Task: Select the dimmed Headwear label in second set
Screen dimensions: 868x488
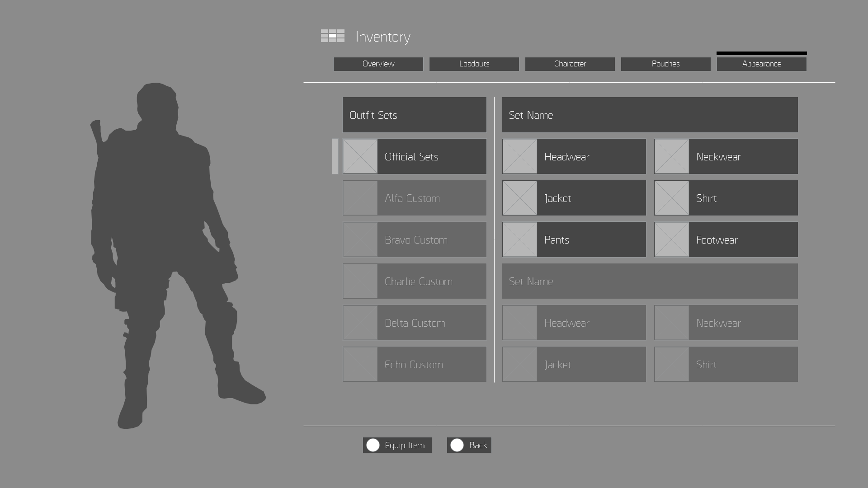Action: (x=567, y=323)
